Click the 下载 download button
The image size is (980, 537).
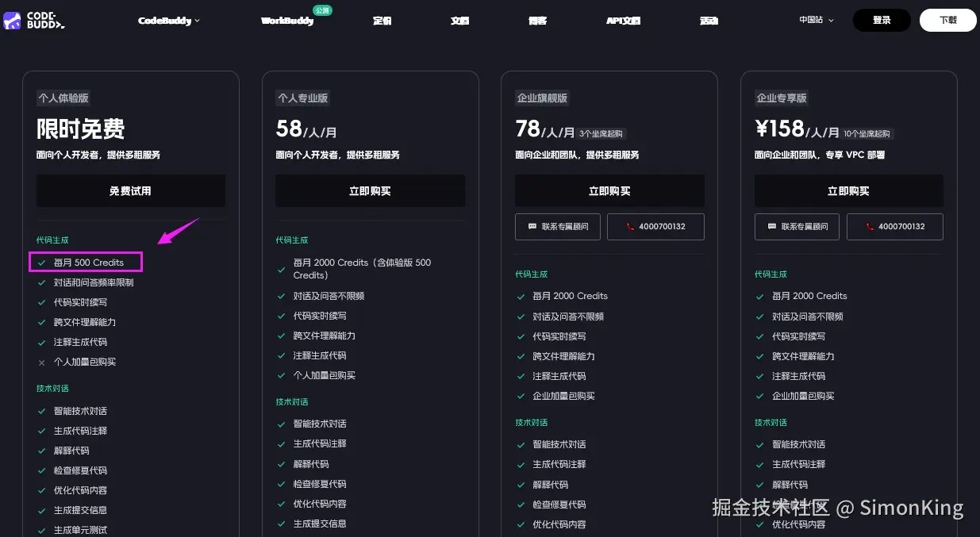tap(948, 21)
